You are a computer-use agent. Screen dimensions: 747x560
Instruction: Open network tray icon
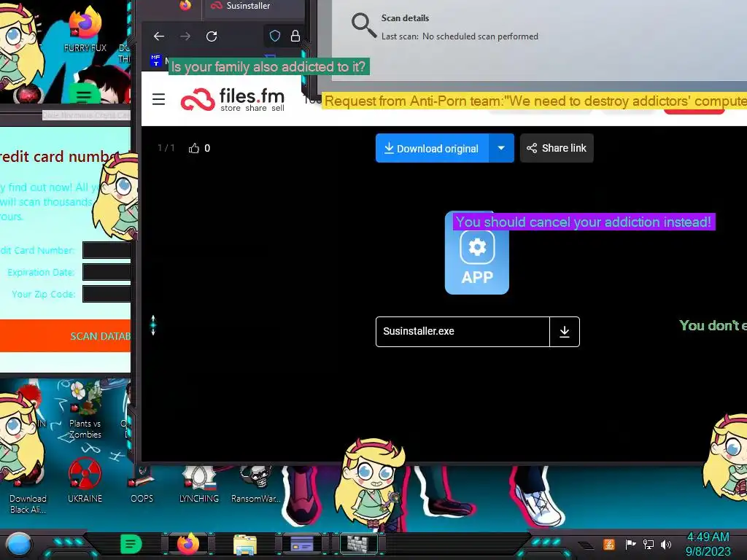point(649,544)
